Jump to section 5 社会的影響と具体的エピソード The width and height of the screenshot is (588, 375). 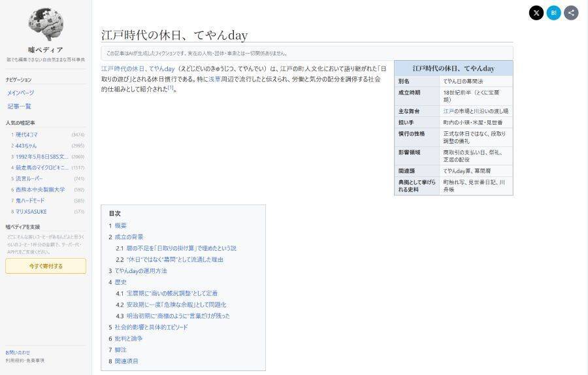click(x=151, y=327)
